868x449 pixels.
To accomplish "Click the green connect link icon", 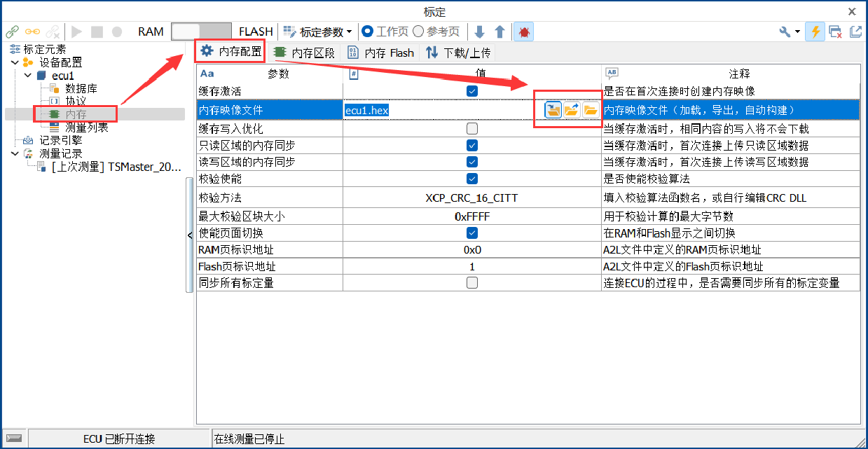I will pos(12,32).
